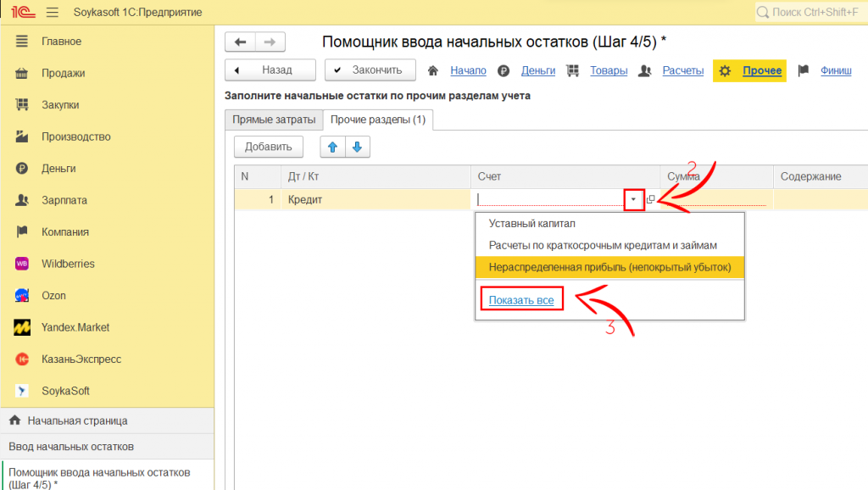Image resolution: width=868 pixels, height=490 pixels.
Task: Click the Показать все link
Action: pos(521,301)
